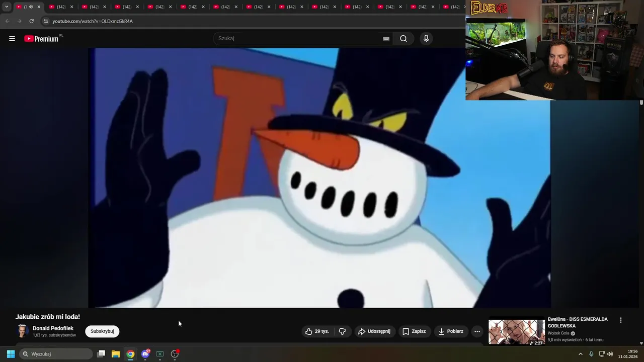Viewport: 644px width, 362px height.
Task: Like the video showing 29 tys.
Action: tap(317, 331)
